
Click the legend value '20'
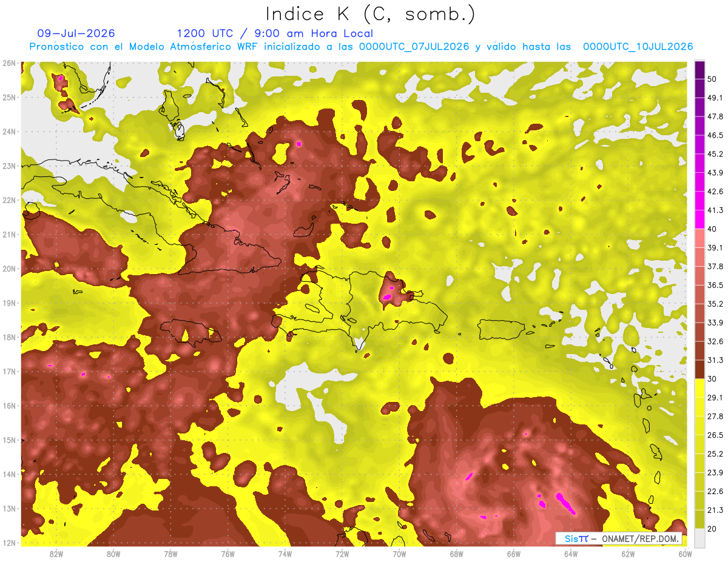712,529
